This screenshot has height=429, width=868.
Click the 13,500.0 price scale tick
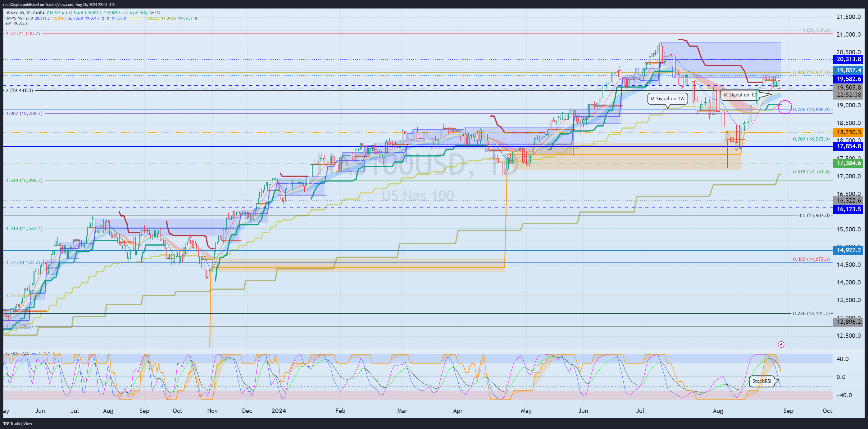pos(848,300)
